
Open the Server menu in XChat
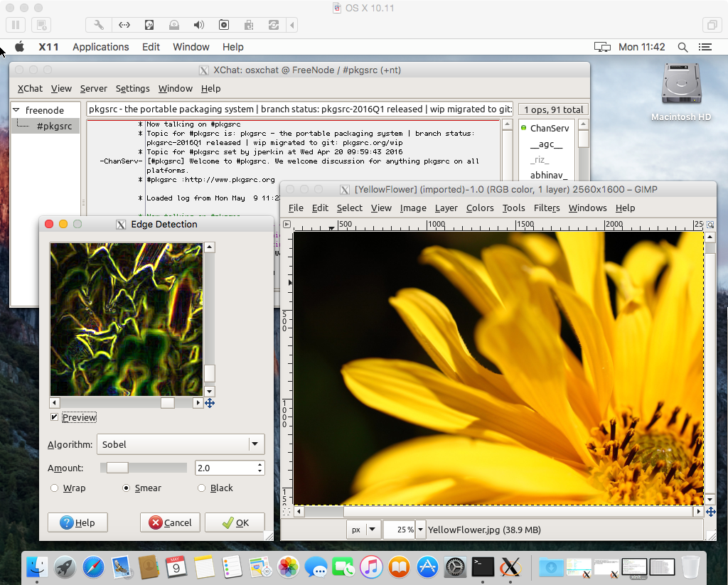93,88
